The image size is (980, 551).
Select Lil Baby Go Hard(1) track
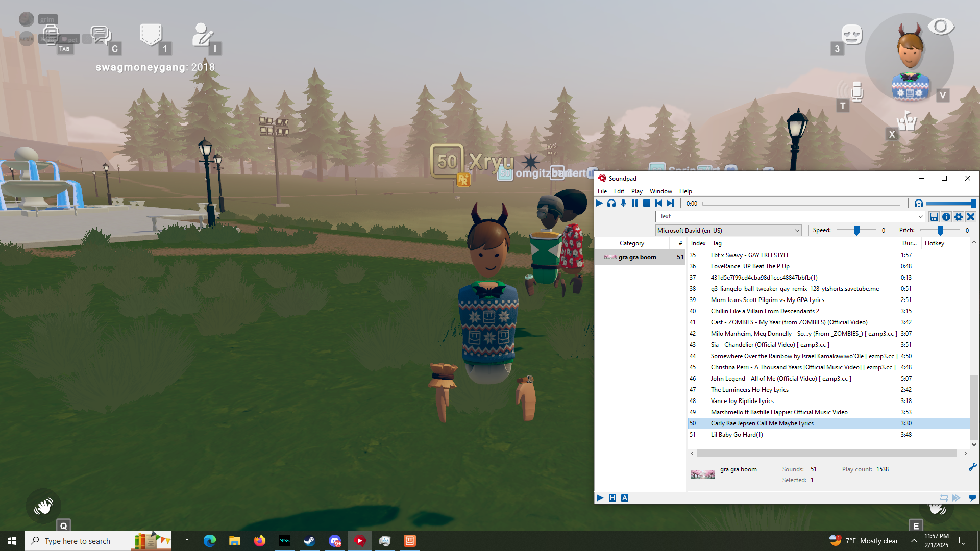click(x=737, y=435)
